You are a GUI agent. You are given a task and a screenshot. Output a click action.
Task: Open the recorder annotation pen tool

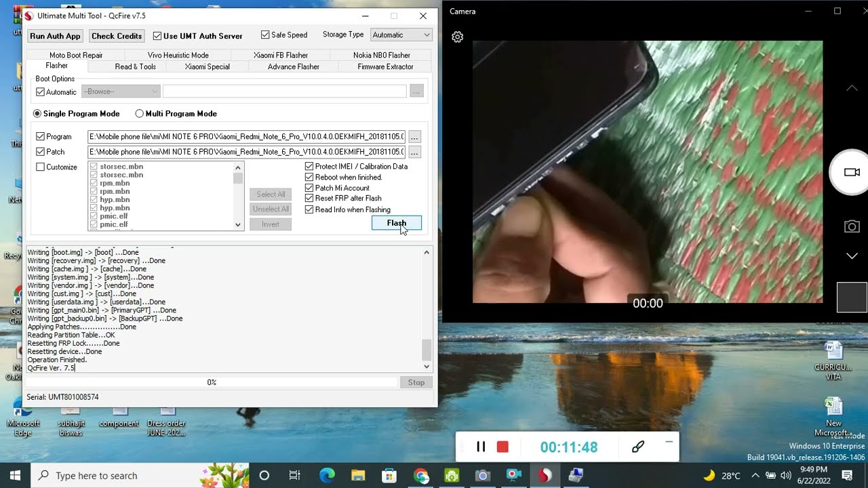pyautogui.click(x=637, y=447)
